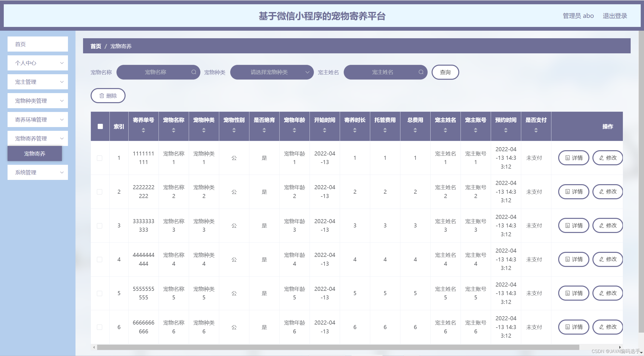Sort table by 预约时间 column arrows
The width and height of the screenshot is (644, 356).
click(x=506, y=130)
